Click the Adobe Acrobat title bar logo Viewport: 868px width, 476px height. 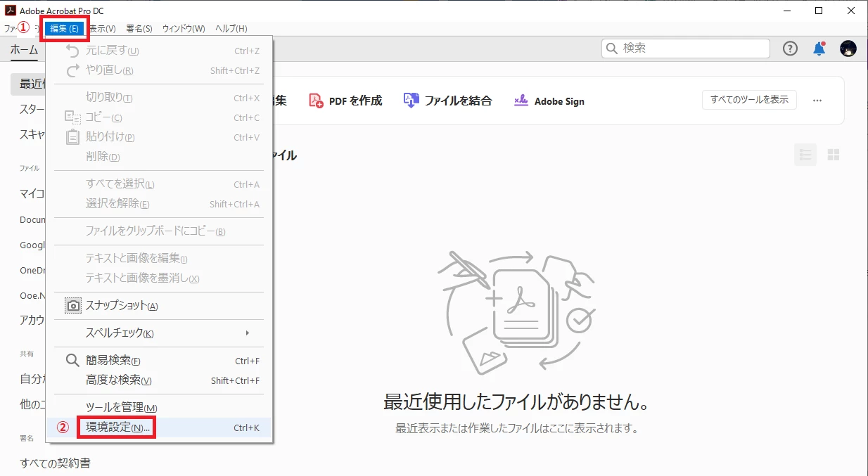[x=11, y=11]
